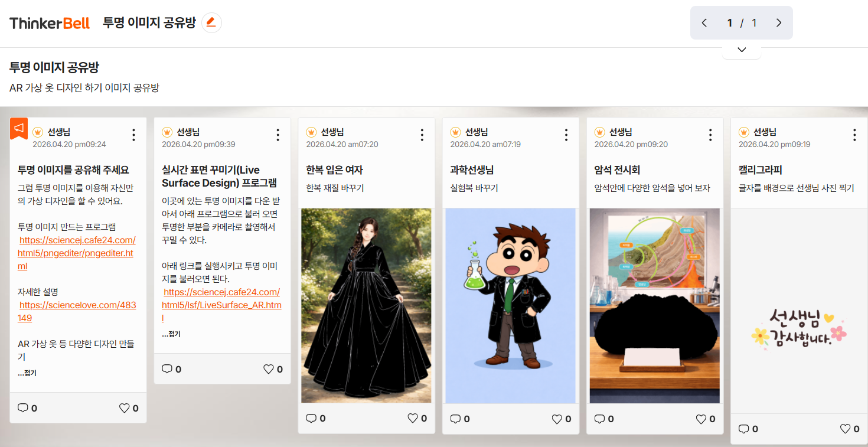The image size is (868, 447).
Task: Click the text '한복 재질 바꾸기'
Action: [x=335, y=188]
